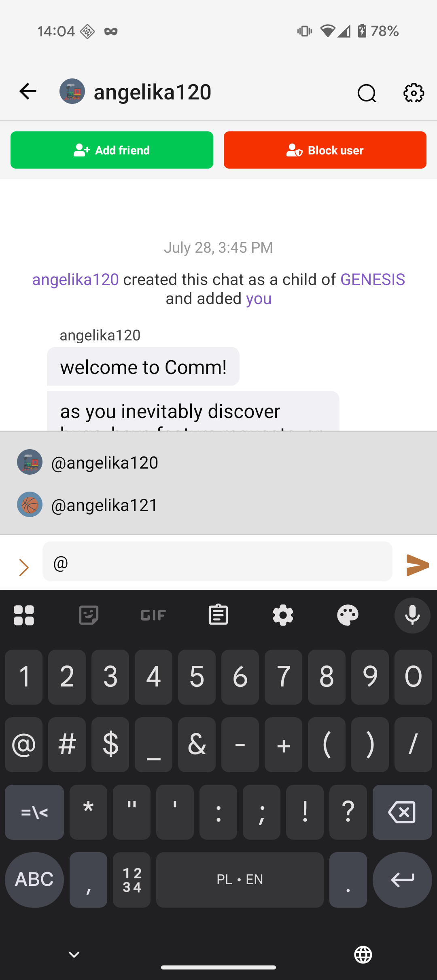Open chat settings gear icon
The image size is (437, 980).
coord(414,93)
